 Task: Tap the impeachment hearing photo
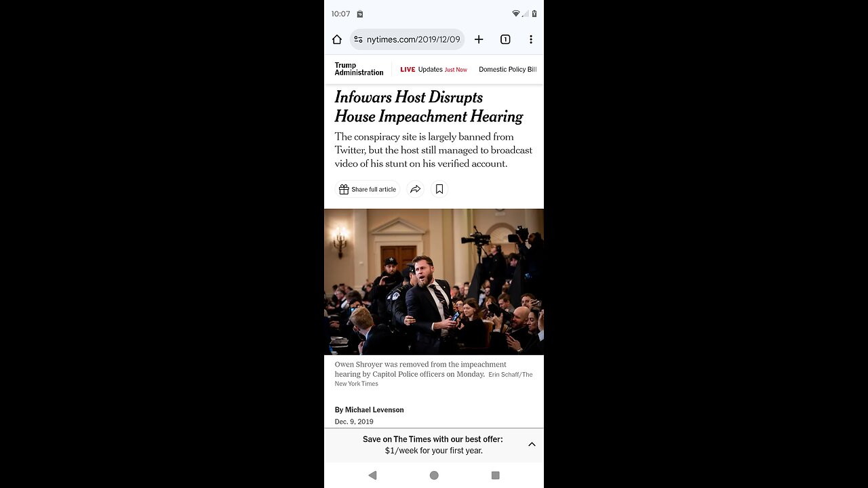[434, 281]
